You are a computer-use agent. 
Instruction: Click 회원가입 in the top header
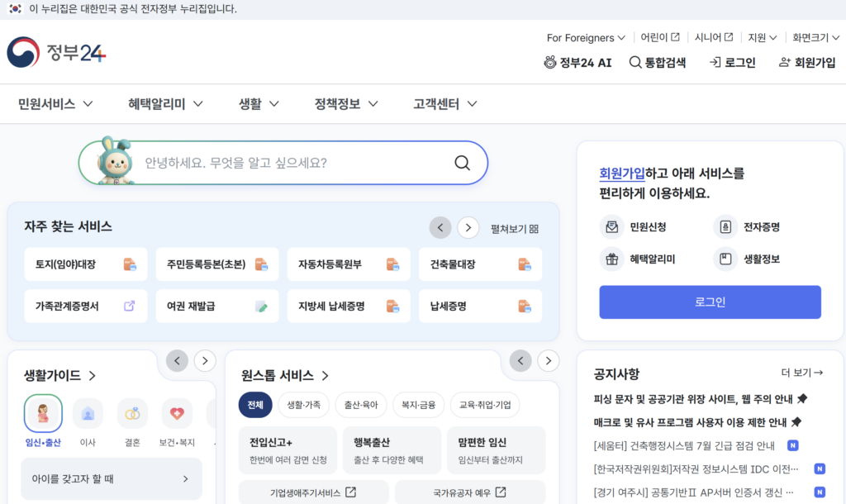tap(807, 63)
